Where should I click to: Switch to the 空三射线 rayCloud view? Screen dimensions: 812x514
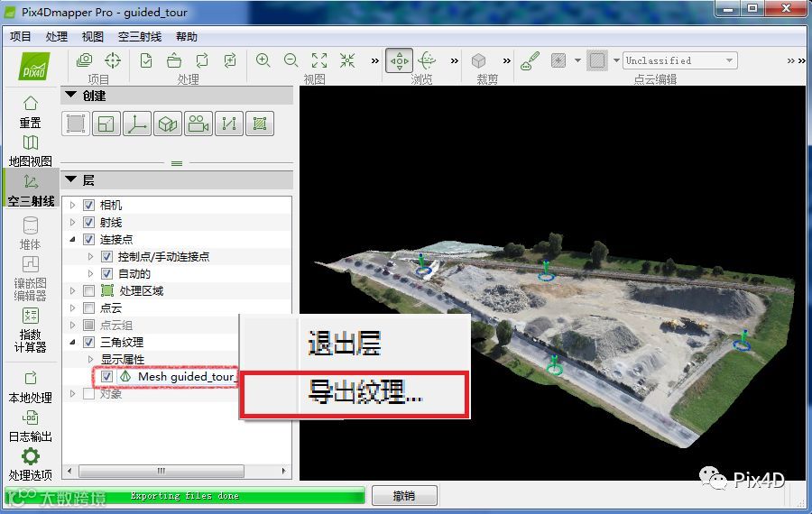31,189
